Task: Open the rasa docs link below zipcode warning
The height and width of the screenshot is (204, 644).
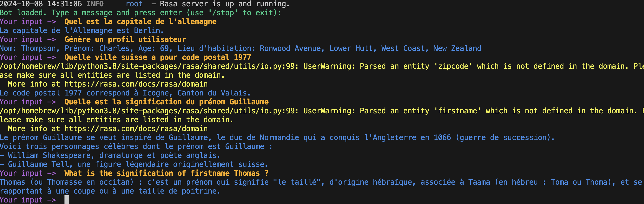Action: 136,84
